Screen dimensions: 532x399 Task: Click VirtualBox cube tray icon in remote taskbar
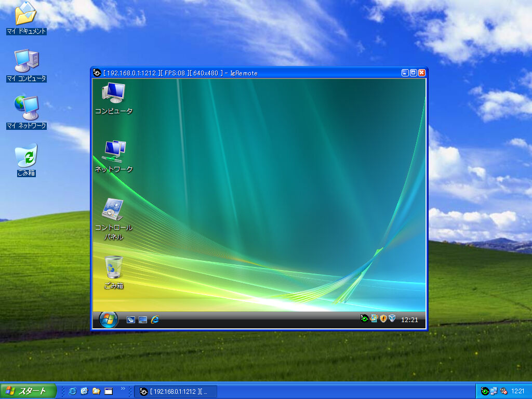(x=392, y=318)
